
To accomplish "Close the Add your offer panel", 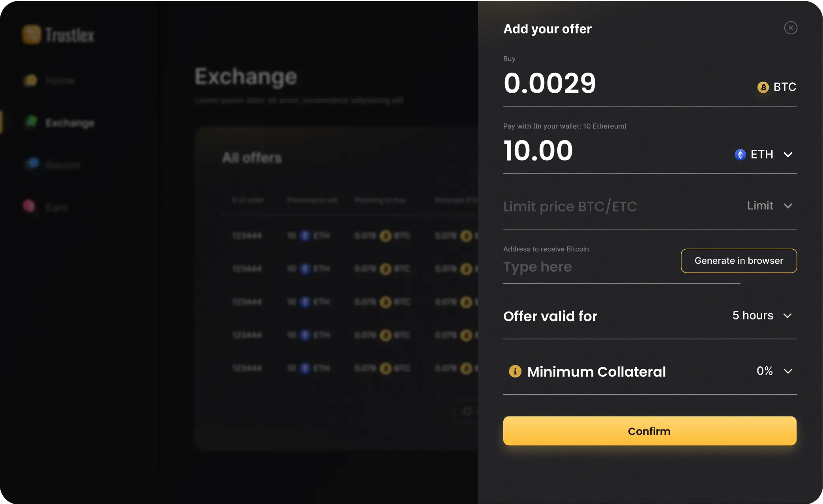I will [x=791, y=28].
